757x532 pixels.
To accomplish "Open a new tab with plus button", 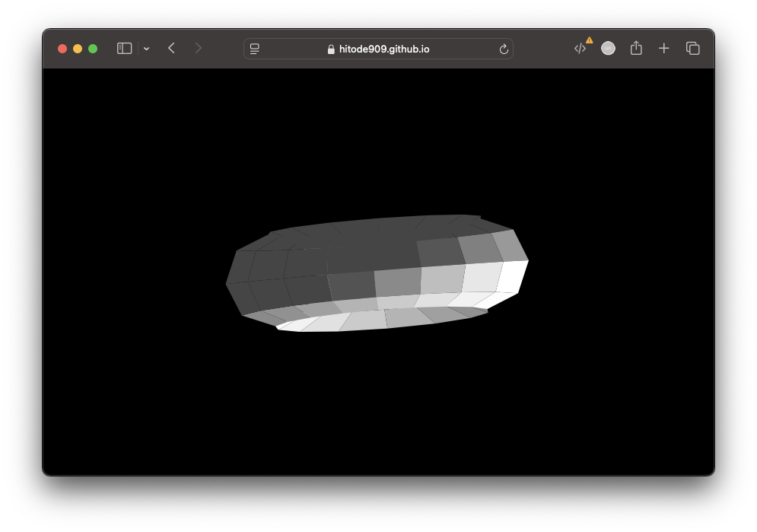I will [x=664, y=48].
